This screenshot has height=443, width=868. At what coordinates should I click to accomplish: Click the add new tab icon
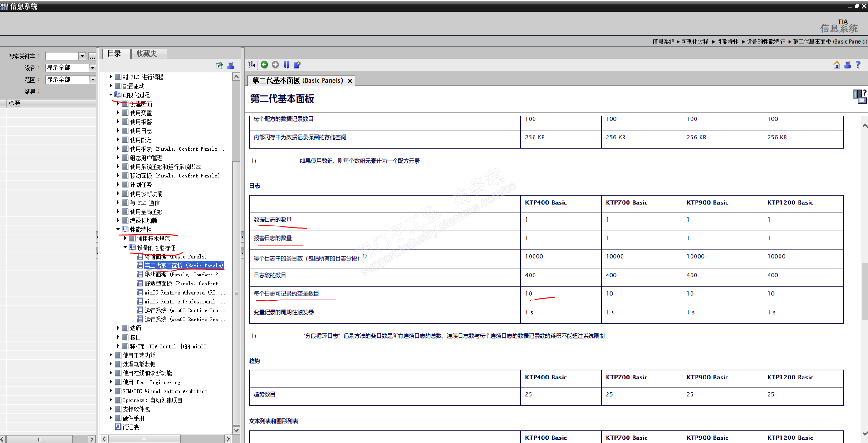pos(297,64)
